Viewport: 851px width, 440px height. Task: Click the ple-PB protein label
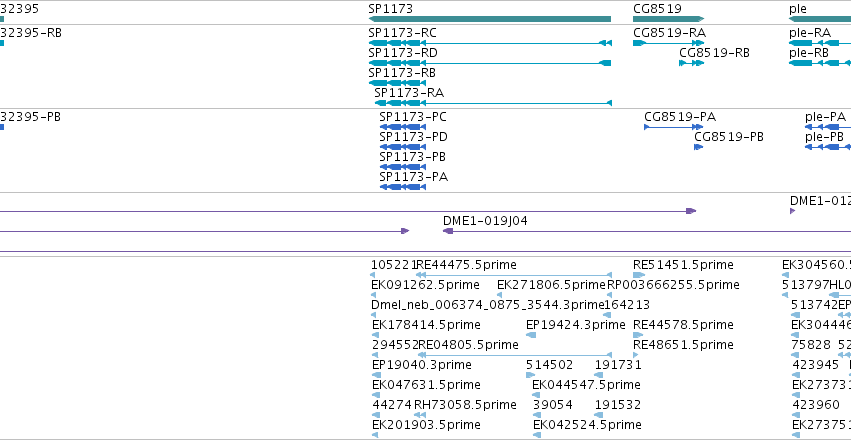(x=824, y=137)
